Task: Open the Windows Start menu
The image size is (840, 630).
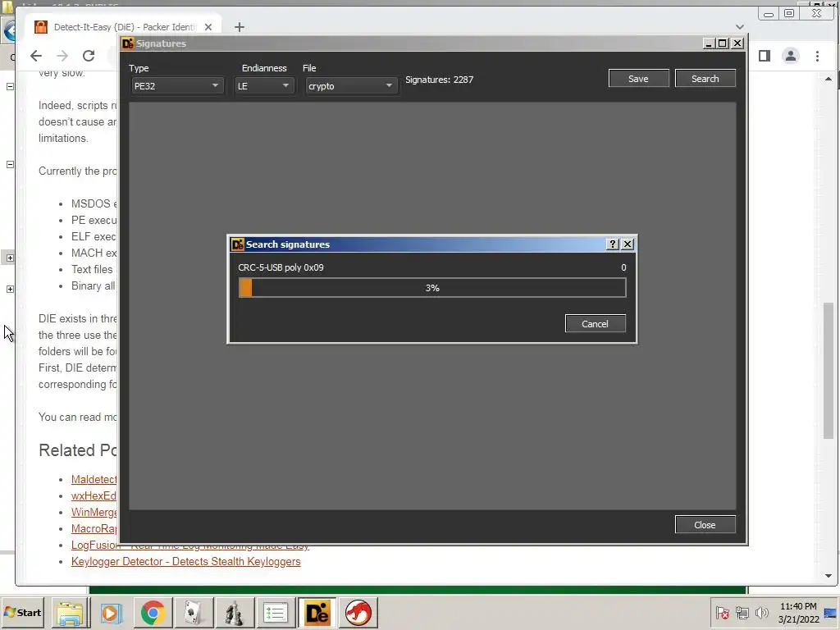Action: [x=22, y=612]
